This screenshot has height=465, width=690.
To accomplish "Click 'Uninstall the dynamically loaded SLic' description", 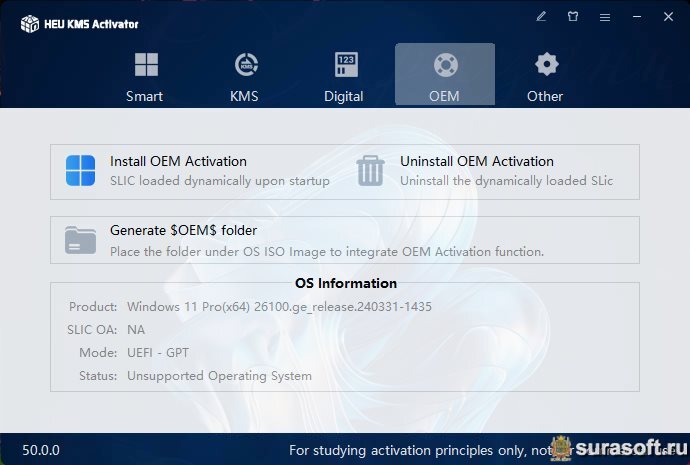I will tap(506, 181).
